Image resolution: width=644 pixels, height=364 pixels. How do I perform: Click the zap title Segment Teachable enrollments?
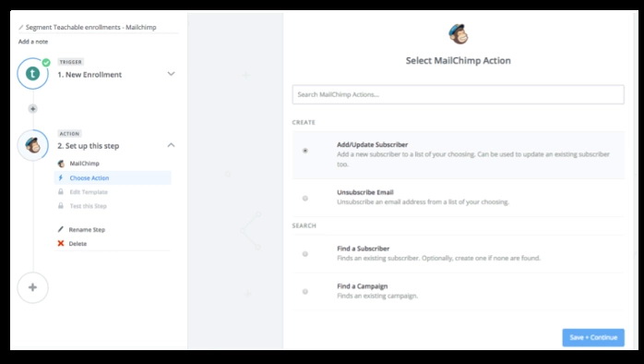tap(90, 27)
